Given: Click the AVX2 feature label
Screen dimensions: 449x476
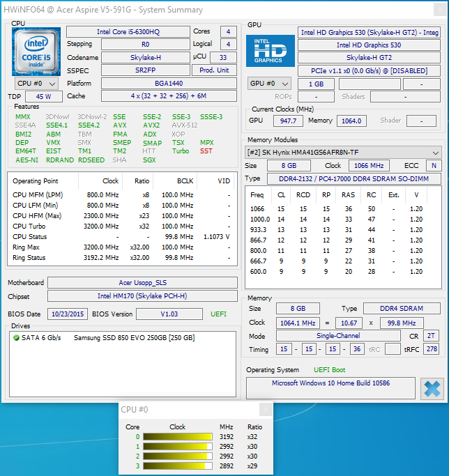Looking at the screenshot, I should tap(151, 125).
